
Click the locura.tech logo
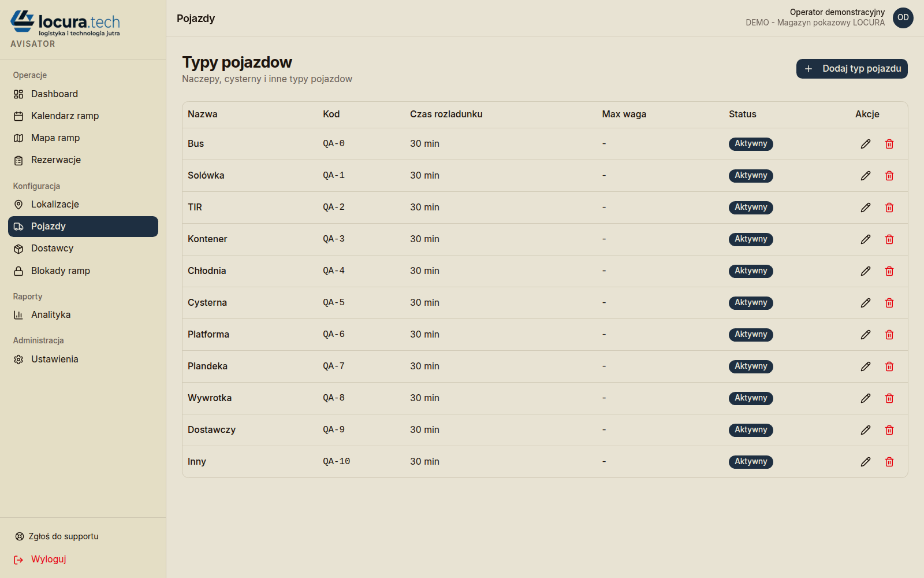(x=65, y=23)
